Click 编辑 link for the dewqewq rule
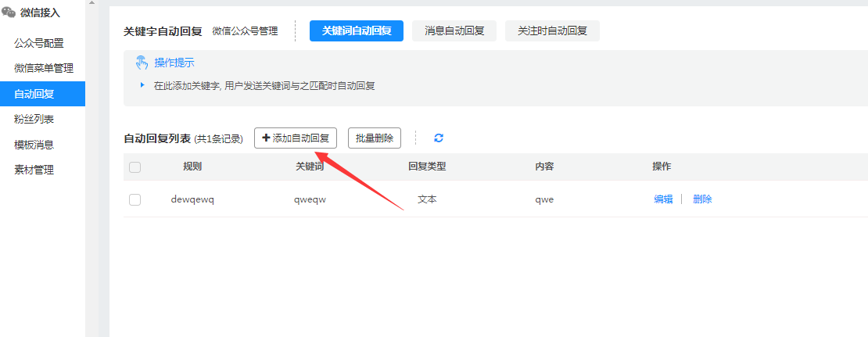 pos(663,199)
